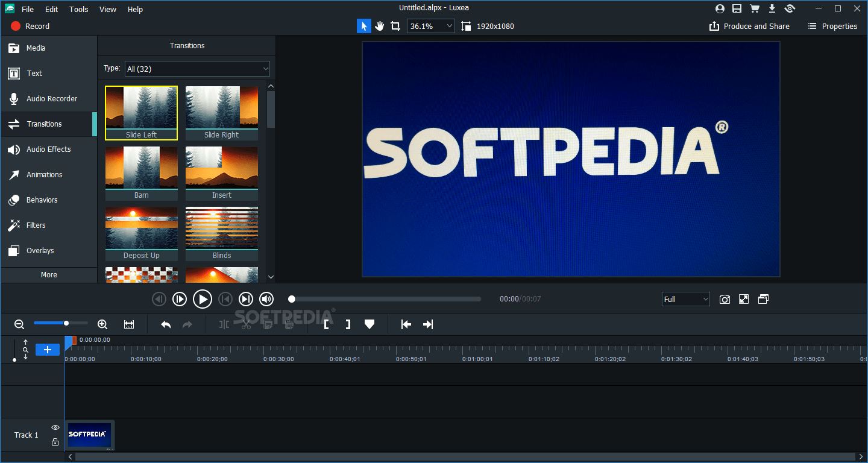868x463 pixels.
Task: Open the Audio Effects panel
Action: [48, 150]
